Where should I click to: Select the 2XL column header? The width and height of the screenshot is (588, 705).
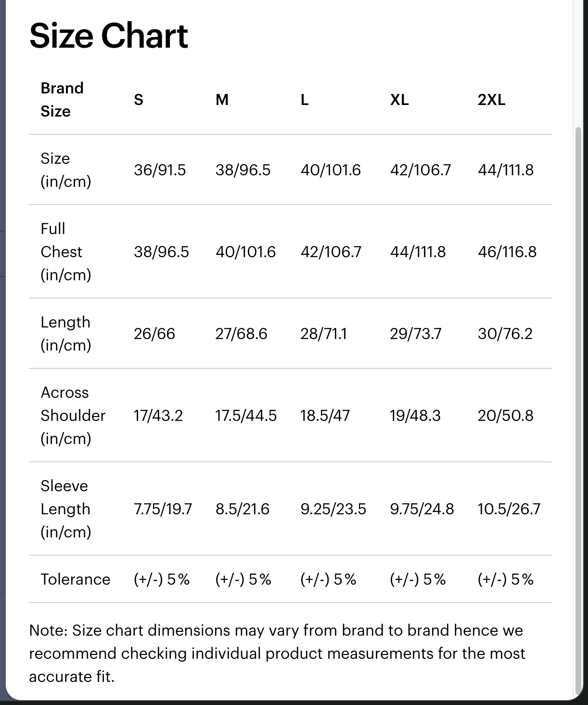(491, 100)
